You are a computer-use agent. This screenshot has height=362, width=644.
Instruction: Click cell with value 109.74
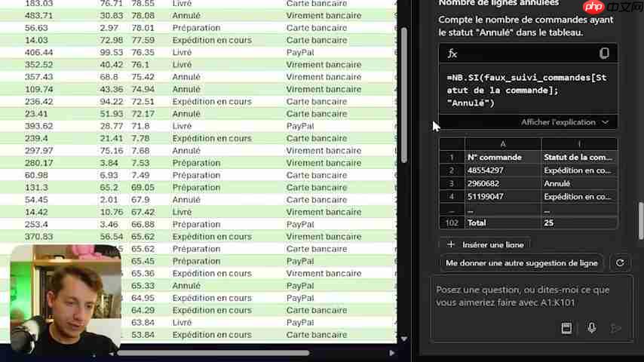click(x=38, y=89)
